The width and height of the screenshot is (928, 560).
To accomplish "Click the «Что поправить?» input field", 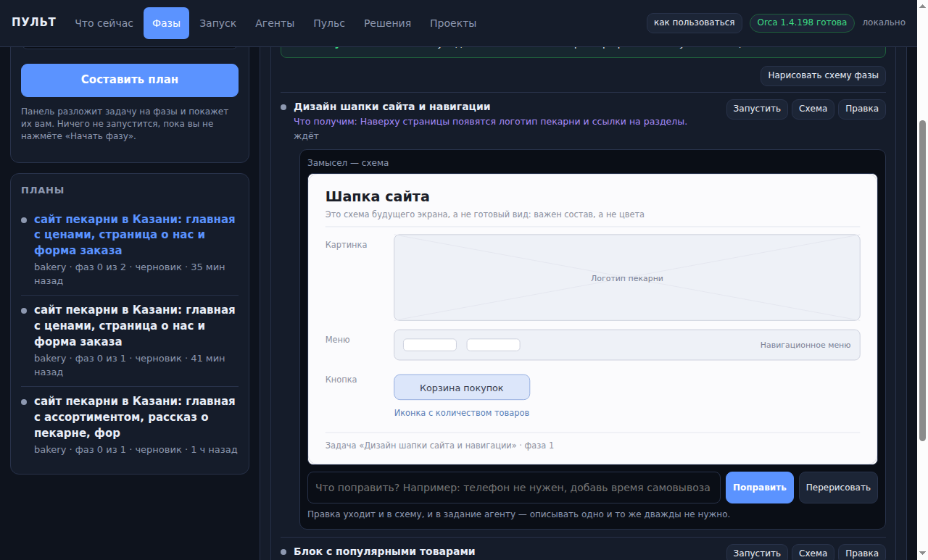I will point(514,488).
